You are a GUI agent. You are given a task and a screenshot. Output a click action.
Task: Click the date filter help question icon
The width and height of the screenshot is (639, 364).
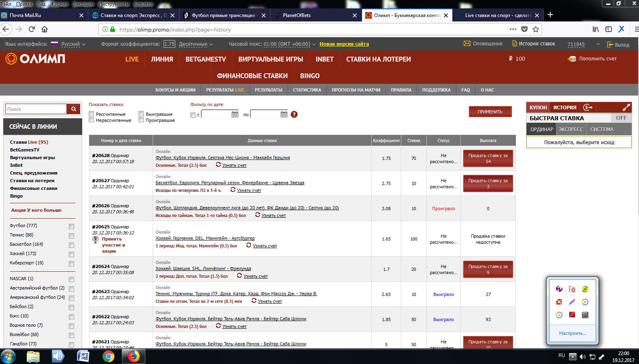pyautogui.click(x=294, y=115)
